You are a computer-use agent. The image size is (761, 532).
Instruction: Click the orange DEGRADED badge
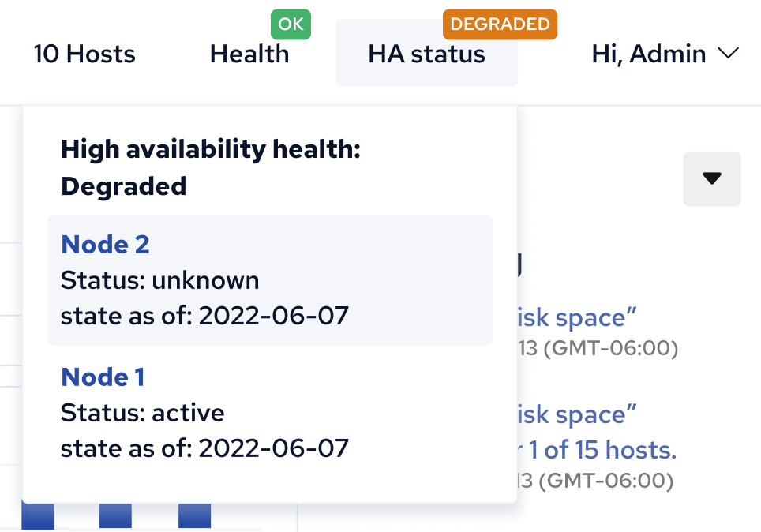click(500, 24)
